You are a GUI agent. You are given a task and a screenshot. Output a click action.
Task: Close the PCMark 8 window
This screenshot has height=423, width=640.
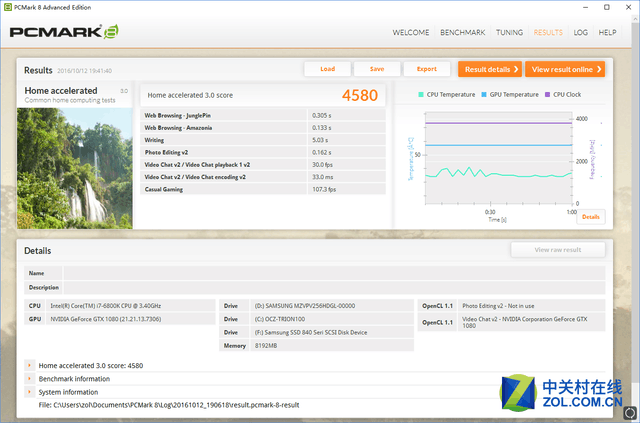629,7
